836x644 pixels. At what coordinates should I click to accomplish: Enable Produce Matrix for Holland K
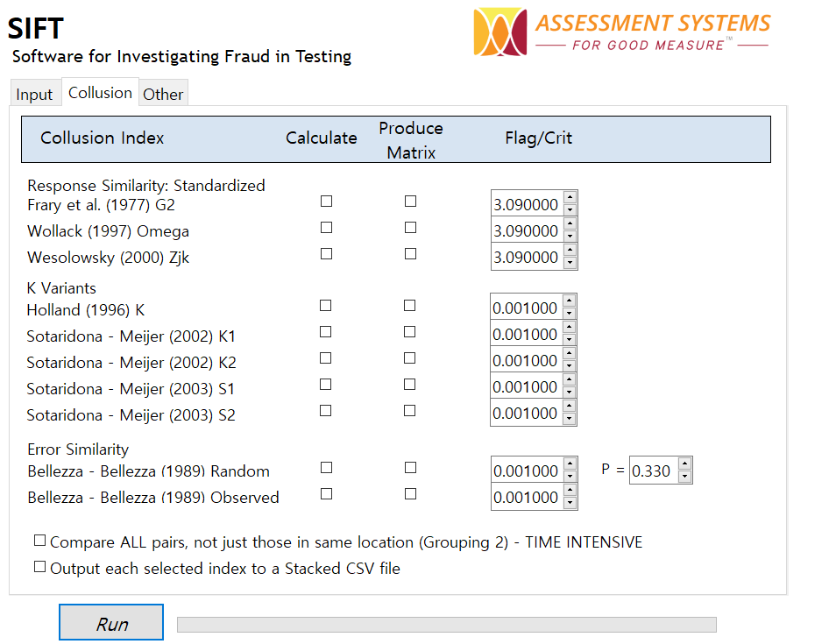click(x=409, y=306)
